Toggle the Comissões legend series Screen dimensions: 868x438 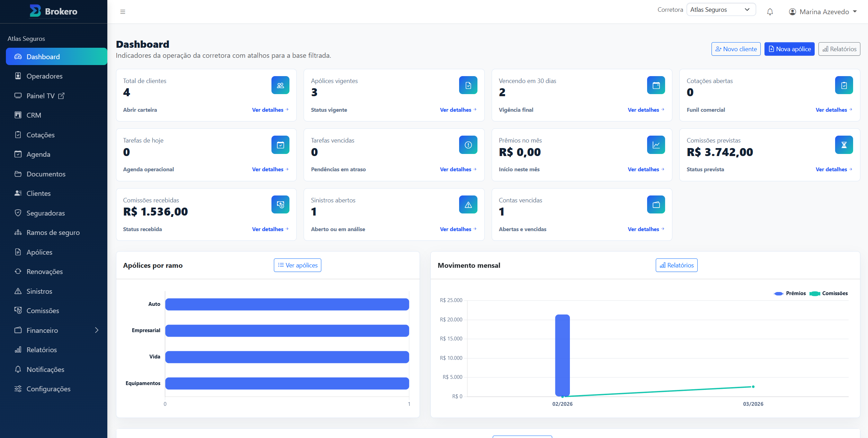coord(829,293)
